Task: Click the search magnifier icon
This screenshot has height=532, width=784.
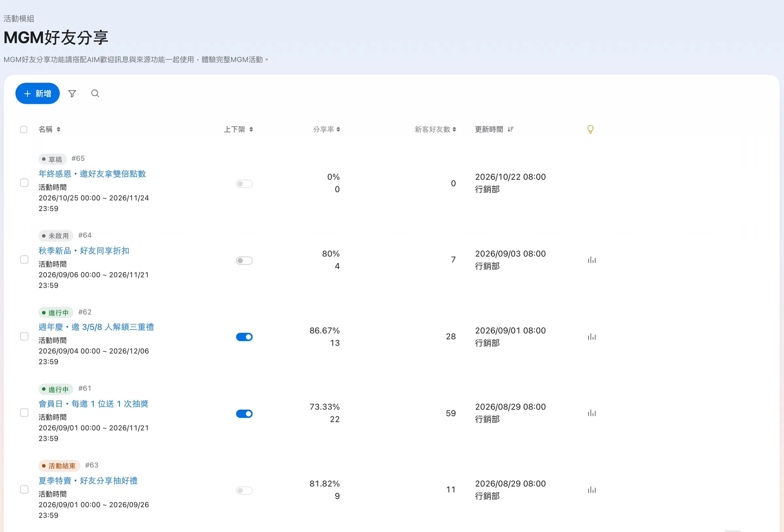Action: click(95, 93)
